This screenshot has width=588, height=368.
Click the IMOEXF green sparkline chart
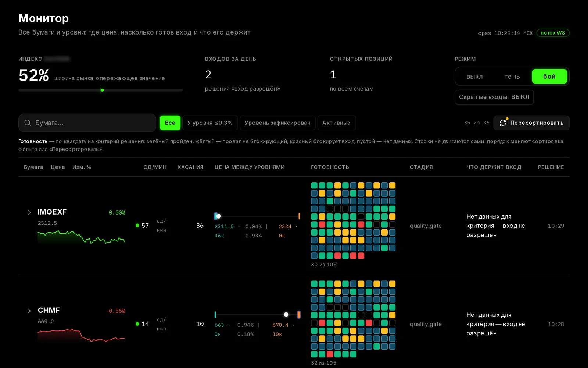point(81,237)
